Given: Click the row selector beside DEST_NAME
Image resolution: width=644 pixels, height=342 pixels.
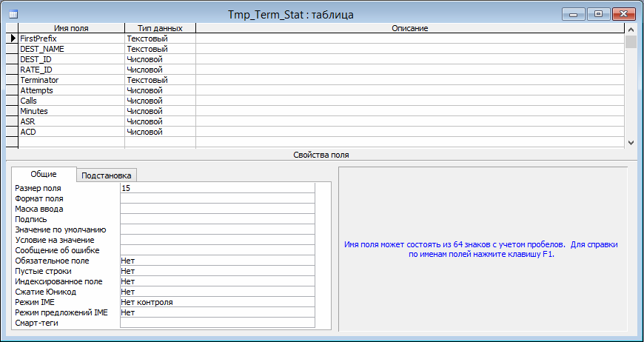Looking at the screenshot, I should [13, 49].
